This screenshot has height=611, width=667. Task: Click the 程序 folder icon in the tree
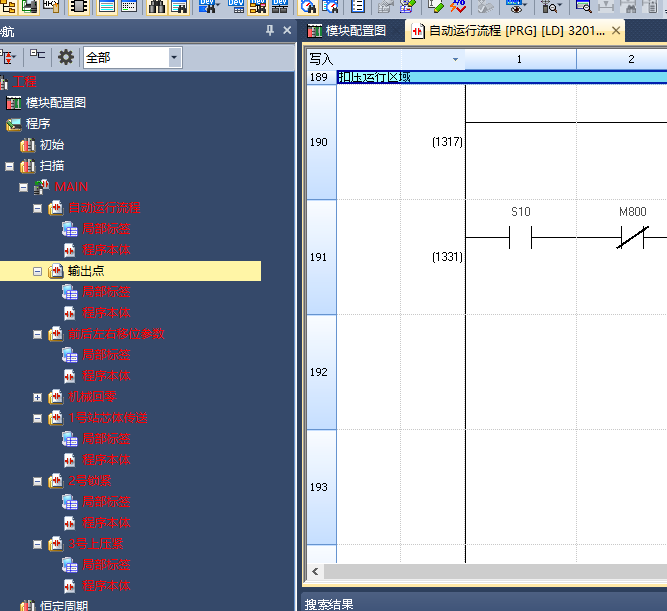[14, 124]
